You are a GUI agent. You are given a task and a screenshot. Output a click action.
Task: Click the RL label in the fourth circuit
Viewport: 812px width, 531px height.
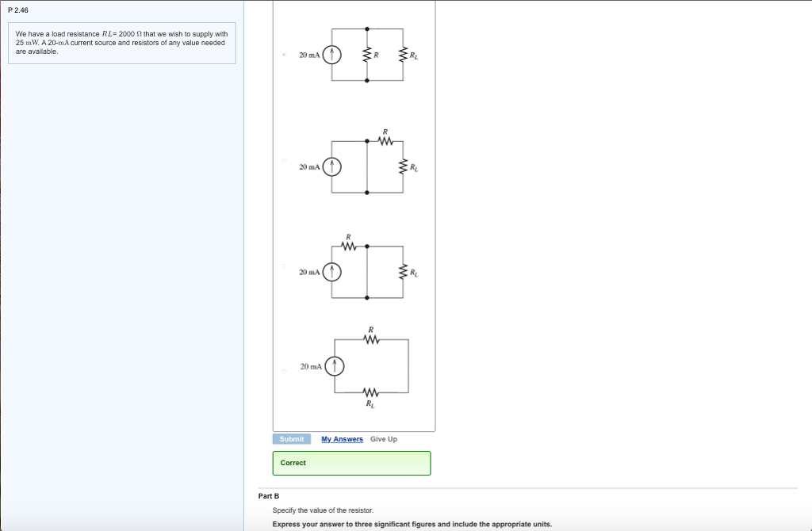[x=370, y=402]
